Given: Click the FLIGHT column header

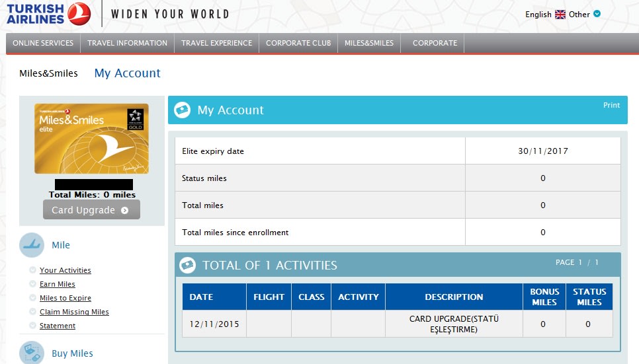Looking at the screenshot, I should (x=269, y=297).
